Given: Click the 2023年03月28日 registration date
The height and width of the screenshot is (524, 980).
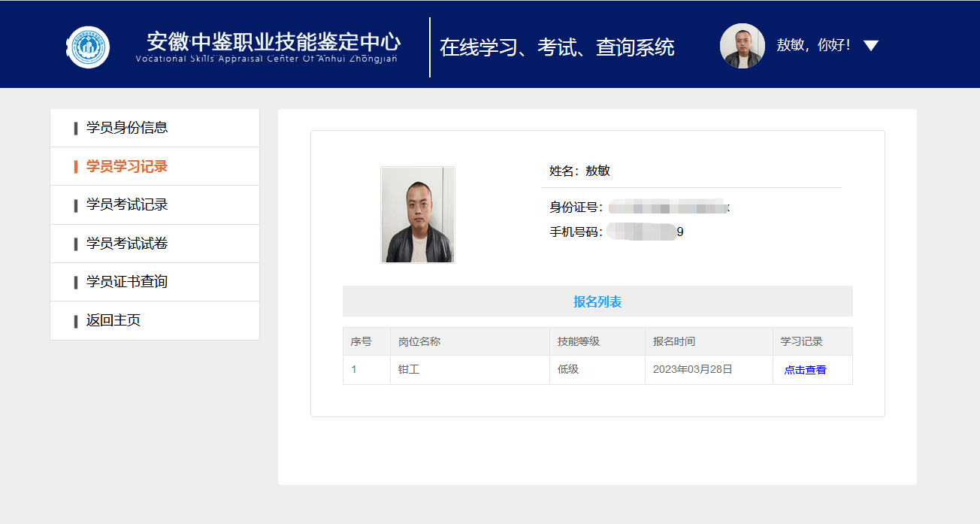Looking at the screenshot, I should click(693, 370).
